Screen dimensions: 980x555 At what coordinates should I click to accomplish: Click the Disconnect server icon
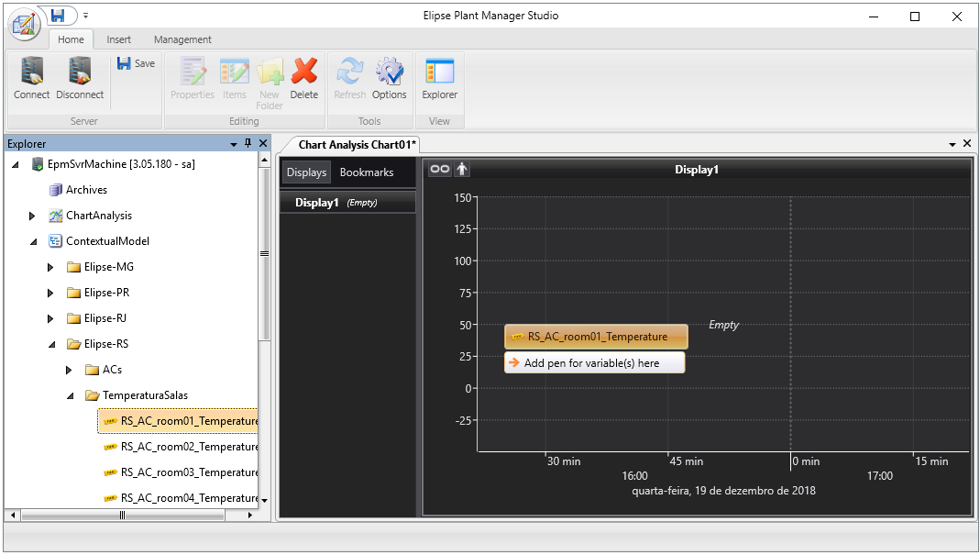pos(80,72)
